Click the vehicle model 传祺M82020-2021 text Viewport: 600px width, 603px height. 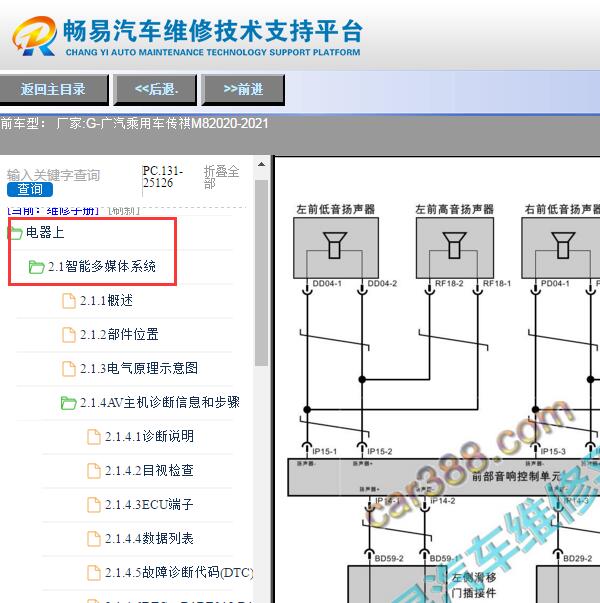point(217,123)
